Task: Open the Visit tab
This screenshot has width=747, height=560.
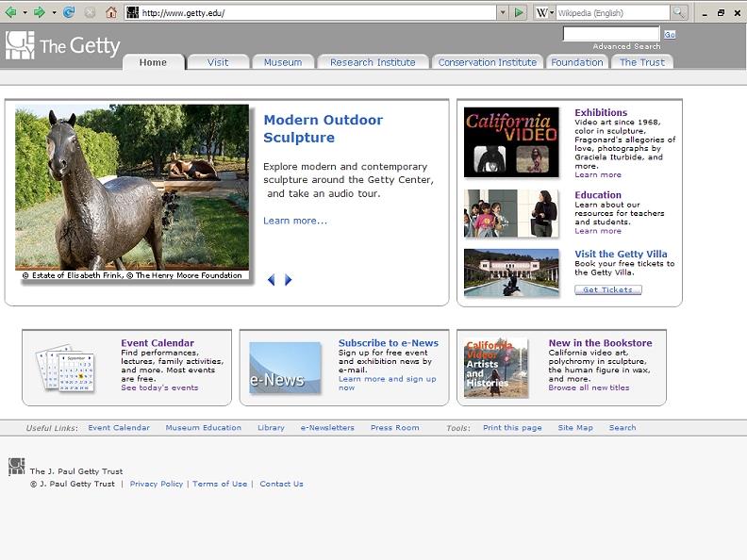Action: click(x=218, y=62)
